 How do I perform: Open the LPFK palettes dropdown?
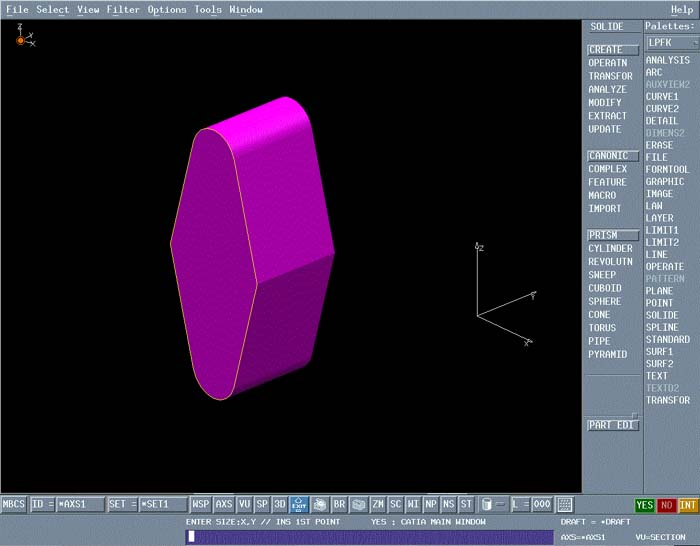coord(670,43)
